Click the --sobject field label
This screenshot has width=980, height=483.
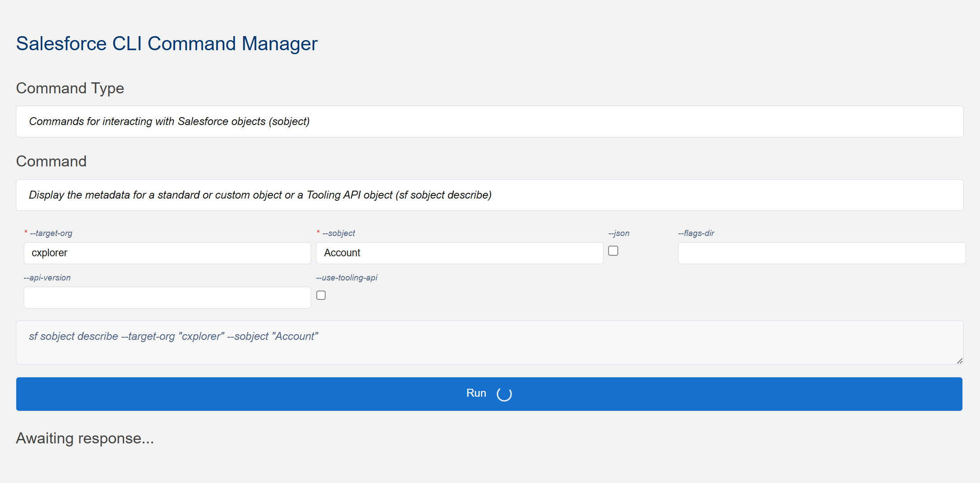pyautogui.click(x=338, y=233)
